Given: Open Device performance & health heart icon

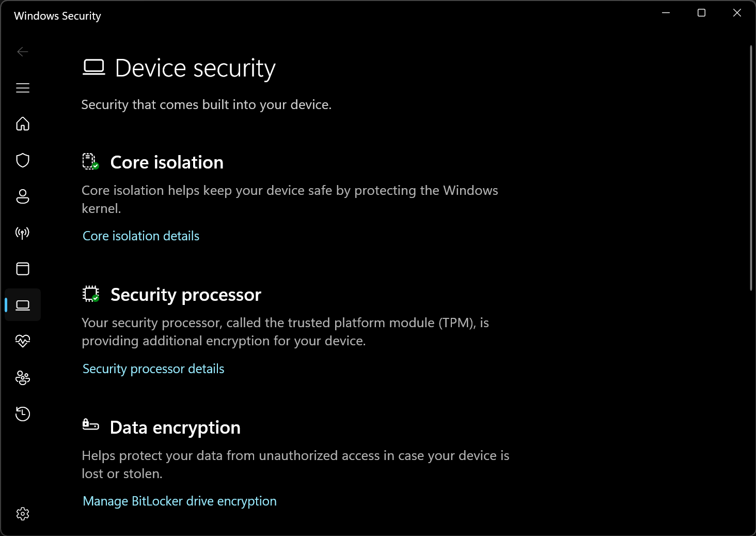Looking at the screenshot, I should [x=23, y=341].
